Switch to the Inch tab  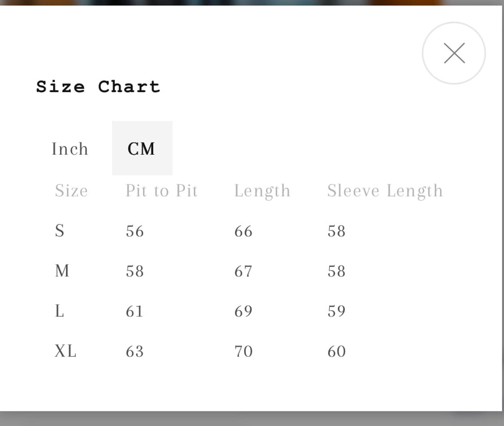pos(70,149)
